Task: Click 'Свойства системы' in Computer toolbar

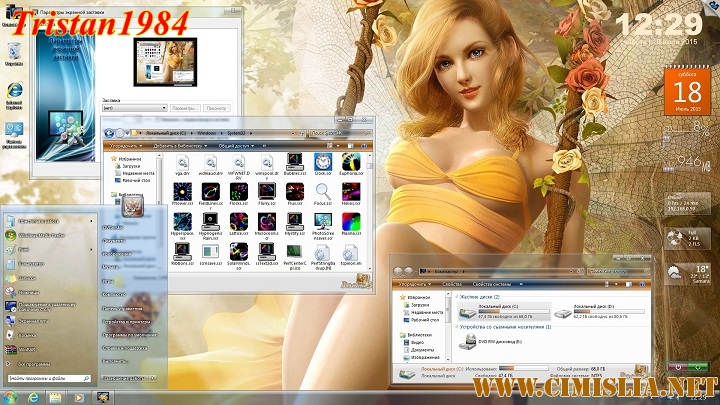Action: [490, 285]
